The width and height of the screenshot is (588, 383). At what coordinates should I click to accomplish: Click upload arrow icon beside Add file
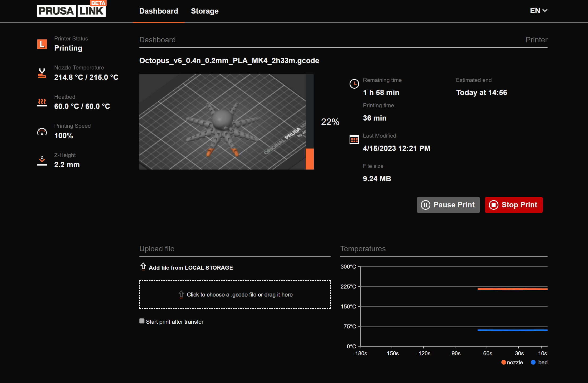143,266
